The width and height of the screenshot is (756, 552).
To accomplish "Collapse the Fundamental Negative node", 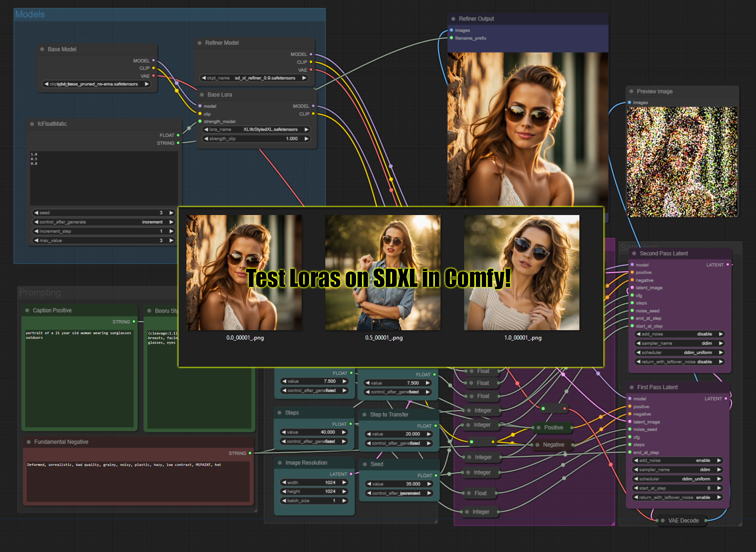I will click(x=29, y=442).
